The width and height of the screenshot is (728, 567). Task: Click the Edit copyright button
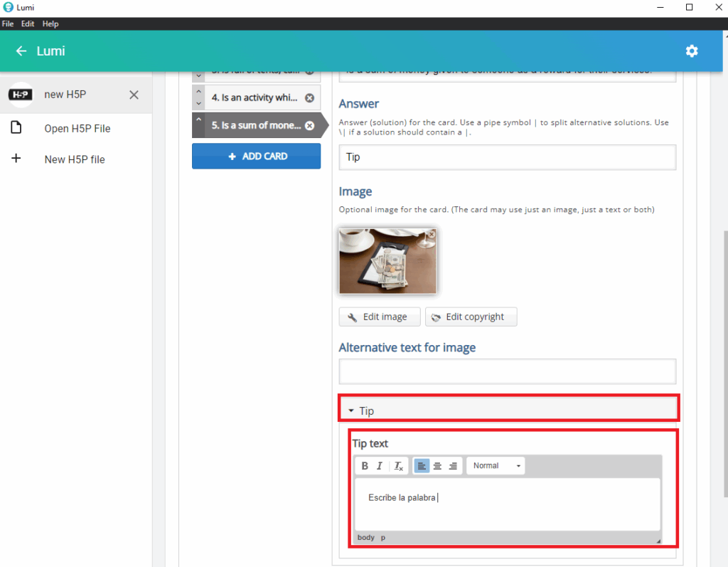(471, 317)
